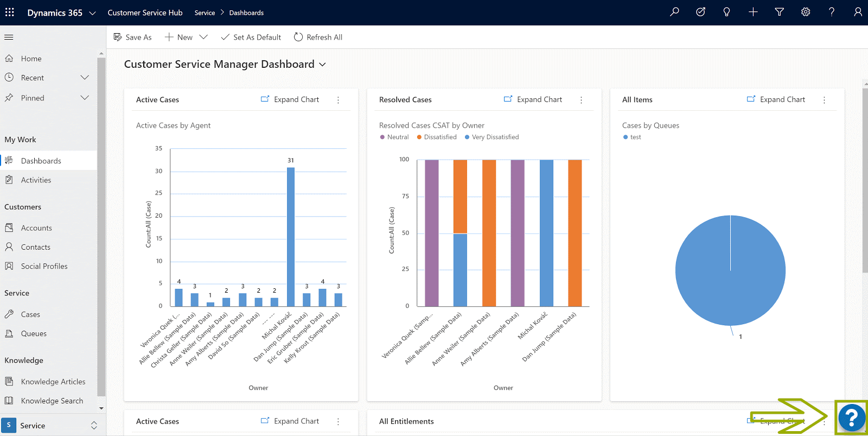
Task: Click the Recent clock icon
Action: pyautogui.click(x=9, y=78)
